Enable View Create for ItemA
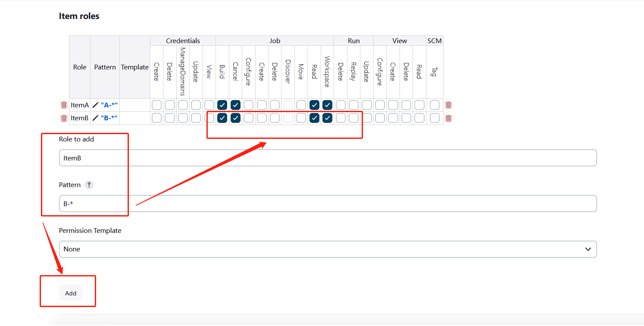This screenshot has width=644, height=326. 393,105
